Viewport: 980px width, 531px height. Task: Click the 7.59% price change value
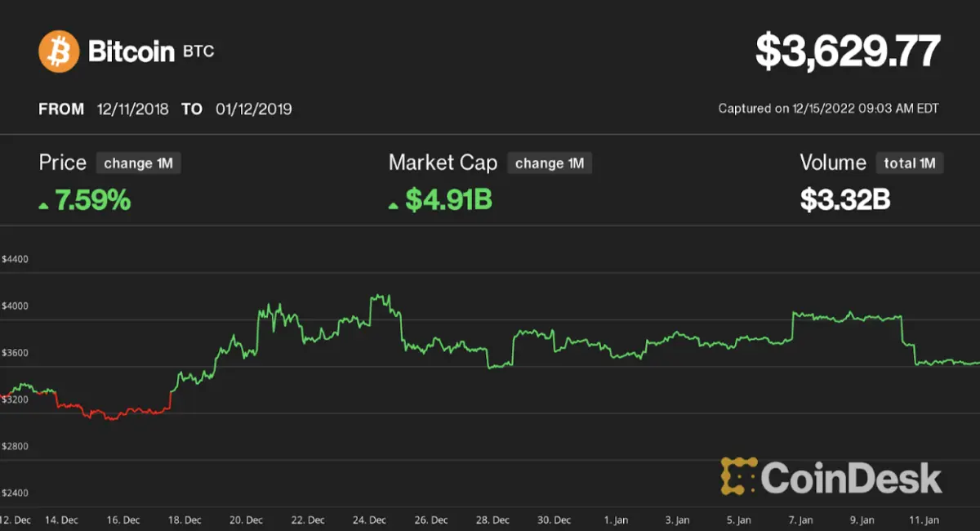tap(92, 200)
